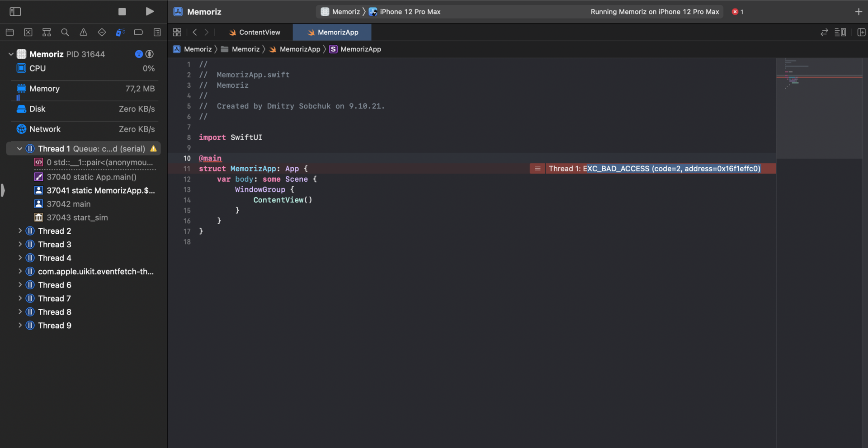Expand Thread 4
The height and width of the screenshot is (448, 868).
pyautogui.click(x=20, y=258)
